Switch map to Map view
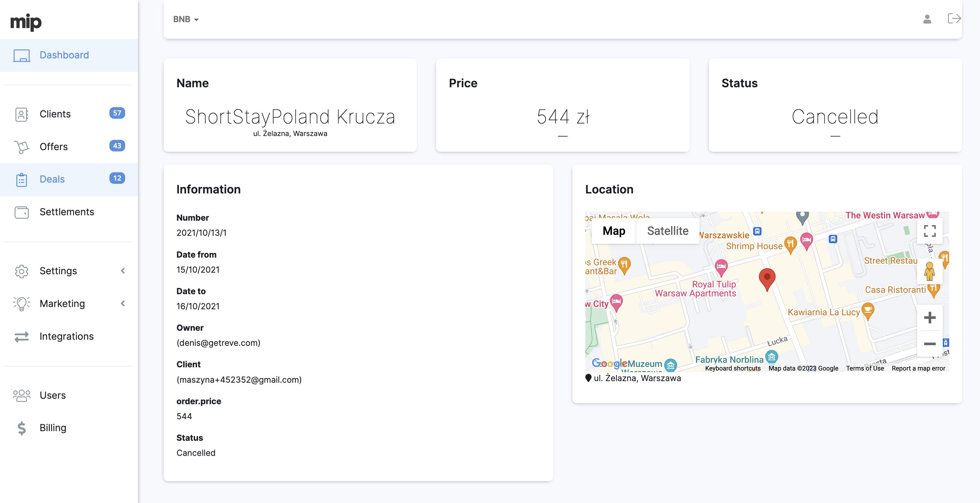The height and width of the screenshot is (503, 980). coord(614,231)
